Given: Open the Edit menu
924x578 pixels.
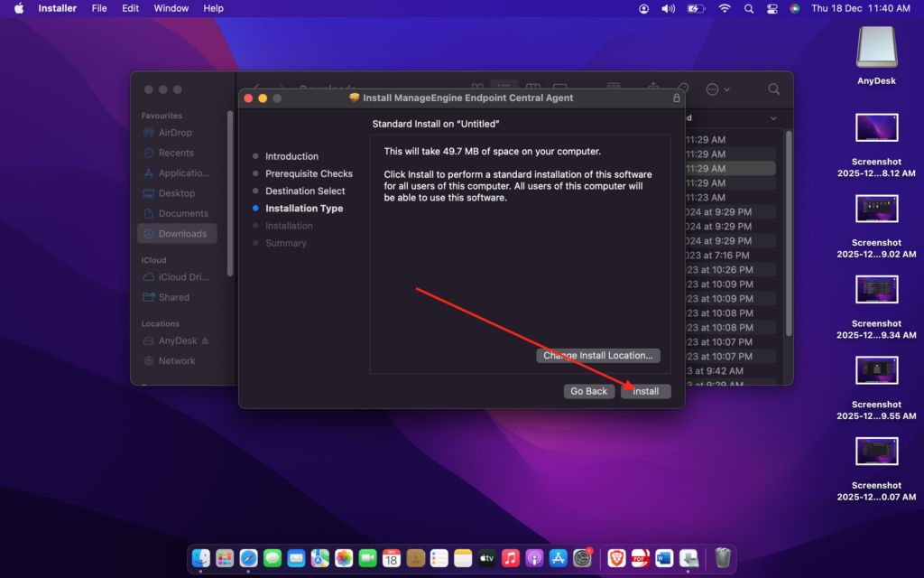Looking at the screenshot, I should coord(130,8).
